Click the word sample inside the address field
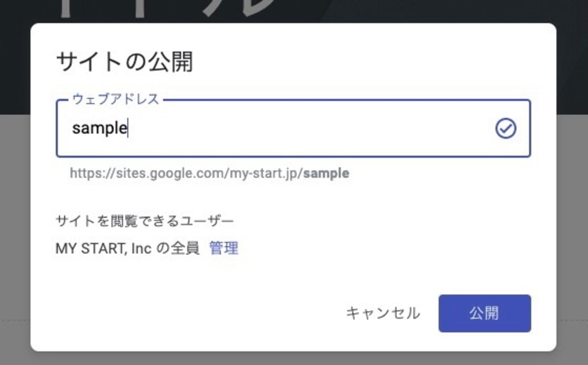 (x=99, y=129)
